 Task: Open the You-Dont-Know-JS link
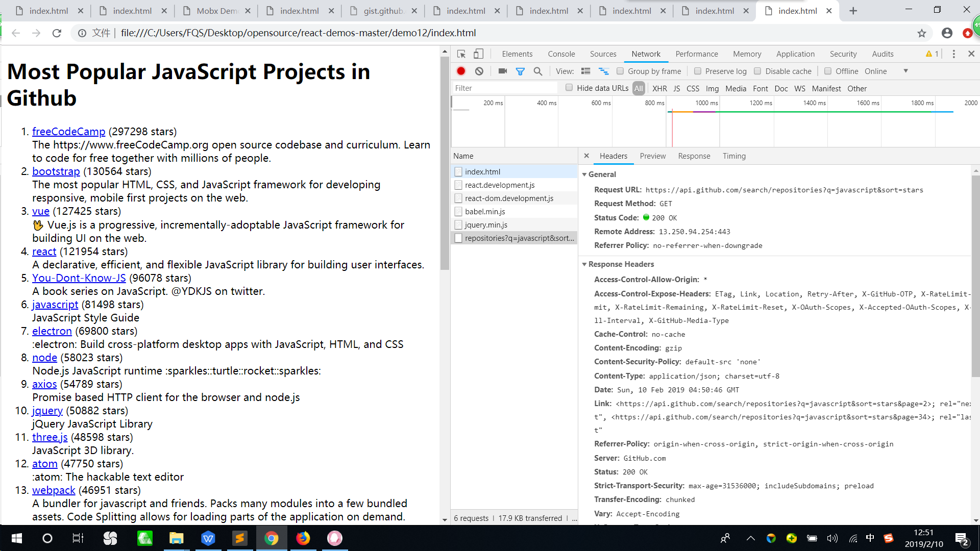point(79,278)
